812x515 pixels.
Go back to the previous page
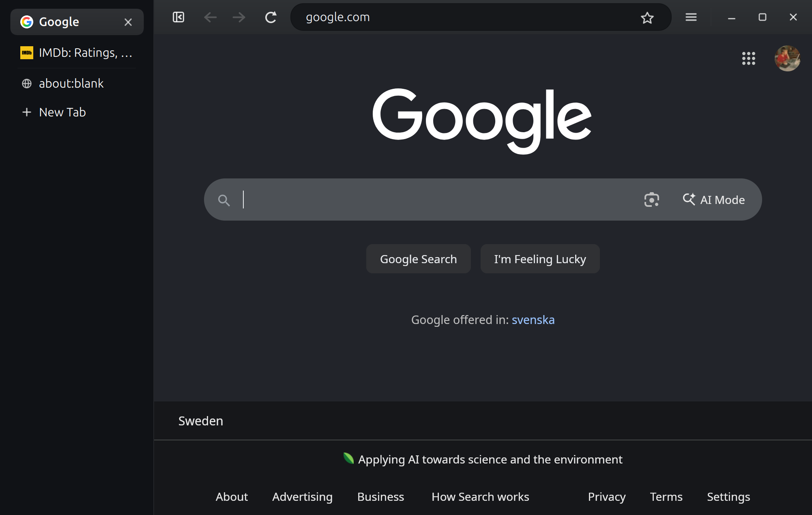coord(210,17)
